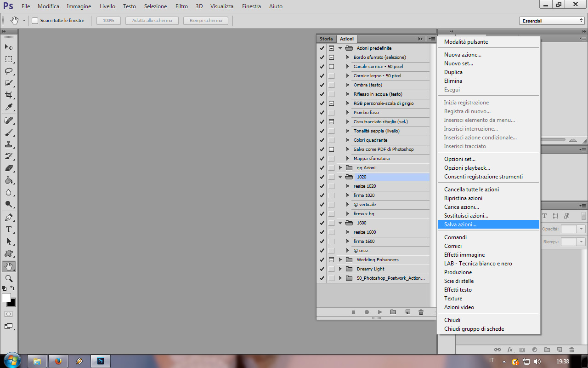Select the Paint Bucket tool
Screen dimensions: 588x368
coord(9,180)
